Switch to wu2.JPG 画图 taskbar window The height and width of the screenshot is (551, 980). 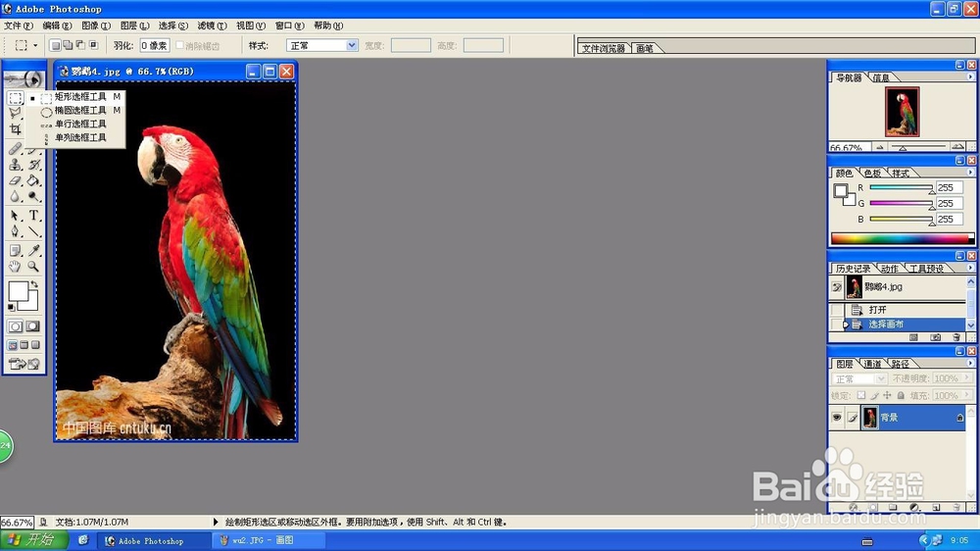(x=269, y=540)
